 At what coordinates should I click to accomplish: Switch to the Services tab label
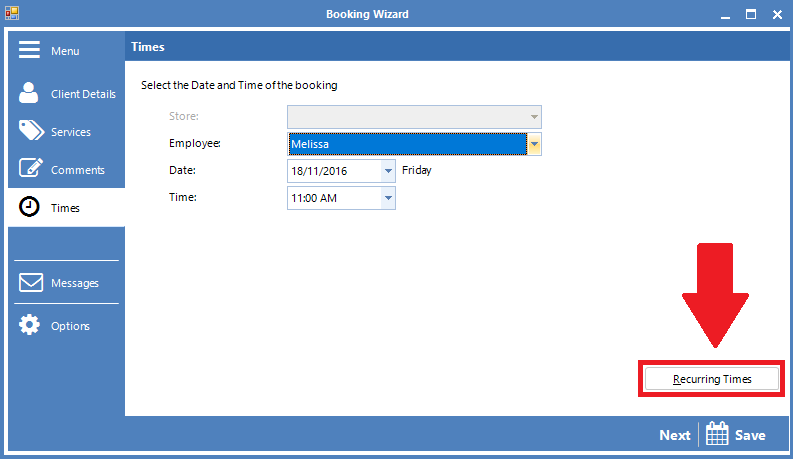(x=71, y=132)
